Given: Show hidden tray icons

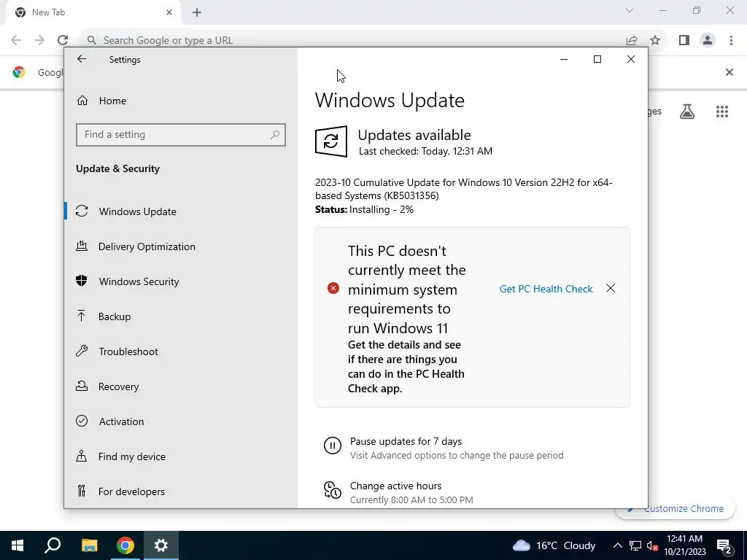Looking at the screenshot, I should click(x=617, y=545).
